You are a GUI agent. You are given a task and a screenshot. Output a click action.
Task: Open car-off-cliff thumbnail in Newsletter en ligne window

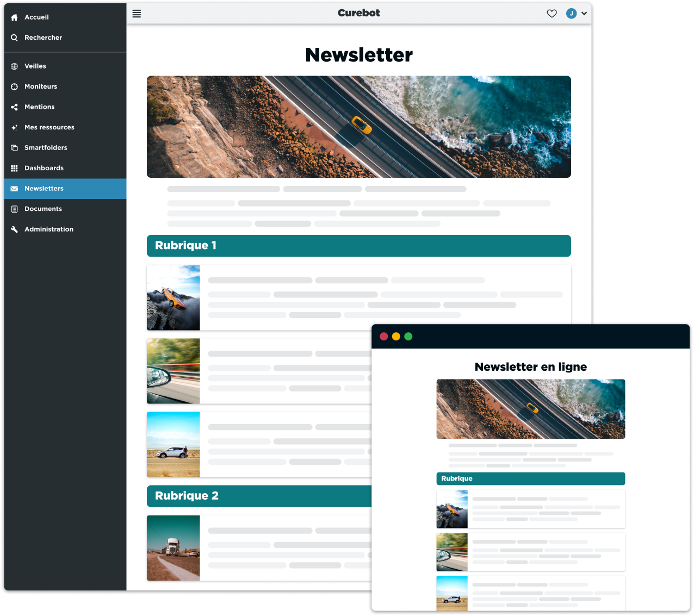[x=452, y=509]
